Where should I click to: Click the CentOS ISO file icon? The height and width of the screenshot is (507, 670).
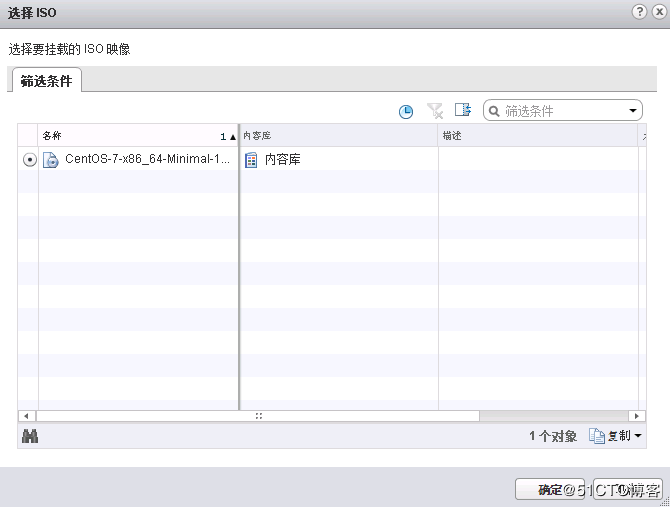(x=51, y=159)
